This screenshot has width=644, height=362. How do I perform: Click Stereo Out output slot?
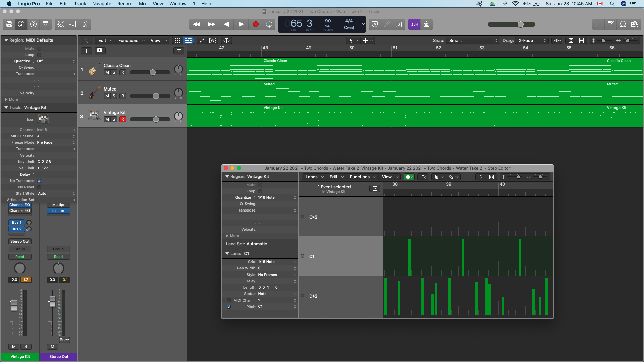pos(20,242)
